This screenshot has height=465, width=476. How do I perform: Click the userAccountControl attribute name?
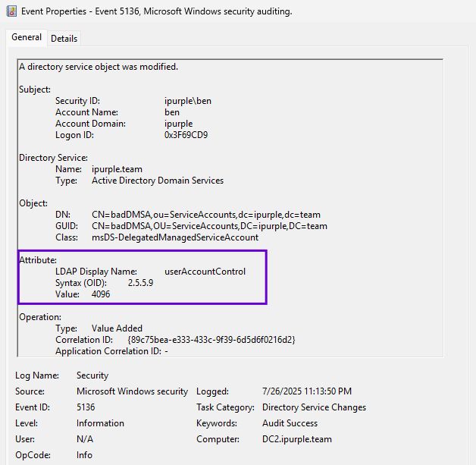205,272
